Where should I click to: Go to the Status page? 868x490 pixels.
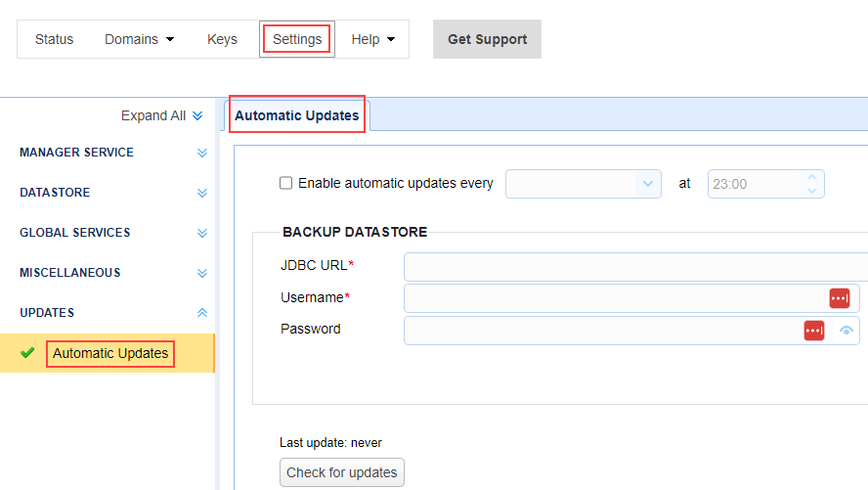tap(54, 39)
